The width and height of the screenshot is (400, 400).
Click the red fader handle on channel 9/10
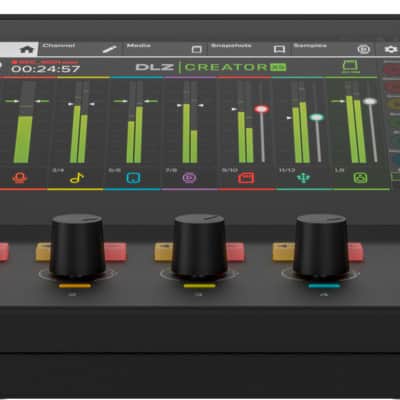pos(261,109)
